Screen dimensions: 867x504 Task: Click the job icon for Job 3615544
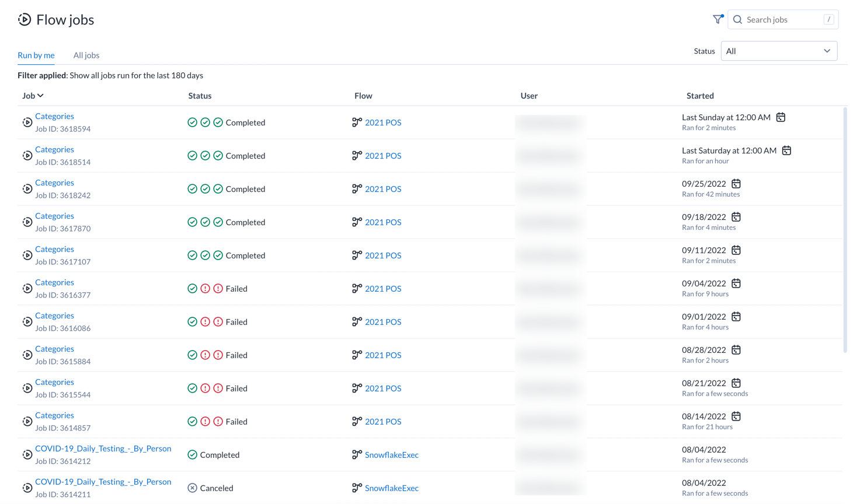click(x=27, y=388)
